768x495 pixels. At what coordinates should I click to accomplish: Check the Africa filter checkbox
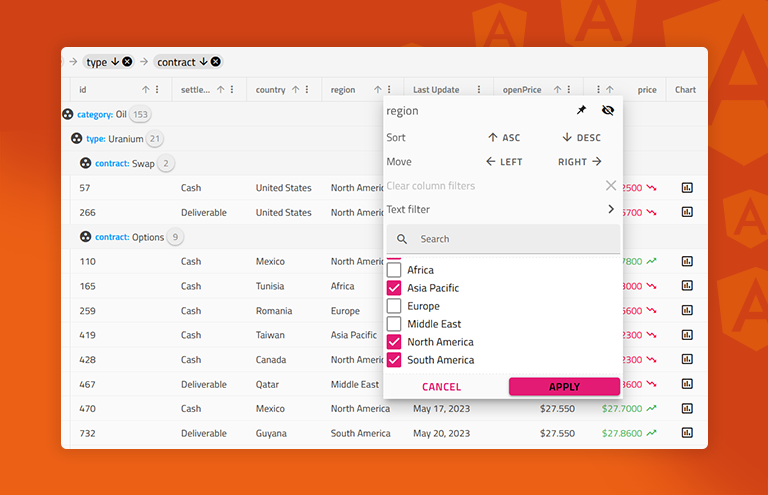click(394, 270)
